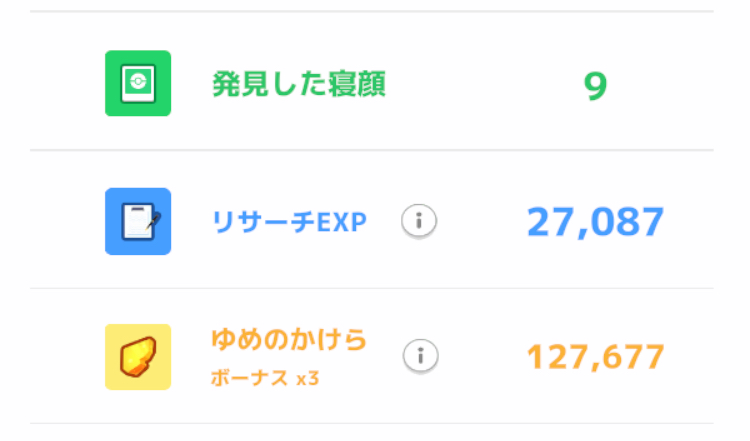Click divider between リサーチEXP and ゆめのかけら rows
The height and width of the screenshot is (441, 750).
372,288
